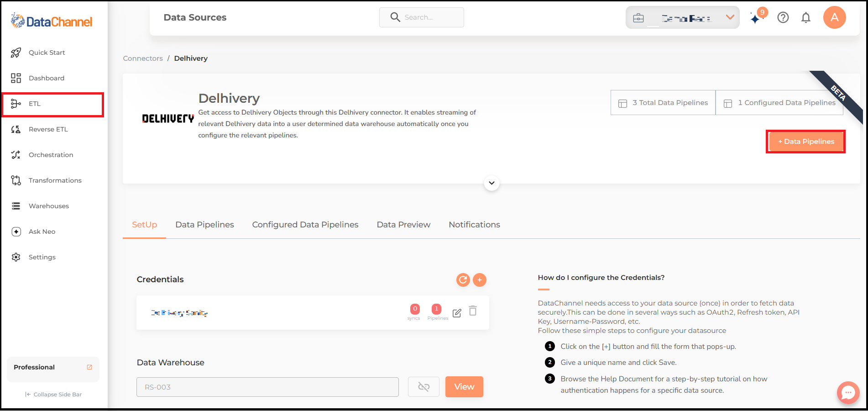Screen dimensions: 868x411
Task: Open Orchestration in the sidebar
Action: [x=51, y=155]
